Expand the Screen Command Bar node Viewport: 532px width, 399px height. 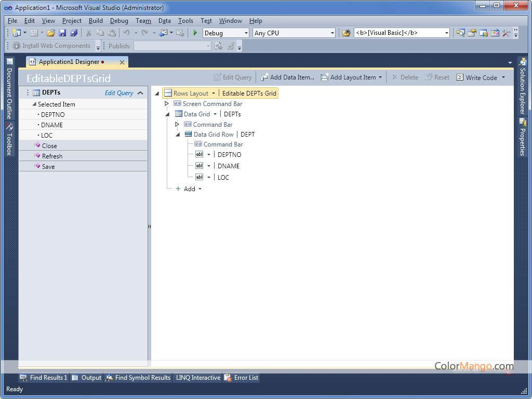coord(167,104)
